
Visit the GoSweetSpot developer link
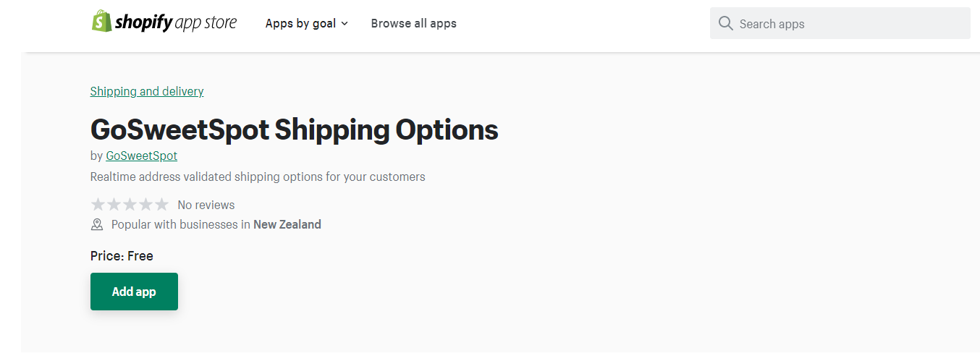141,156
